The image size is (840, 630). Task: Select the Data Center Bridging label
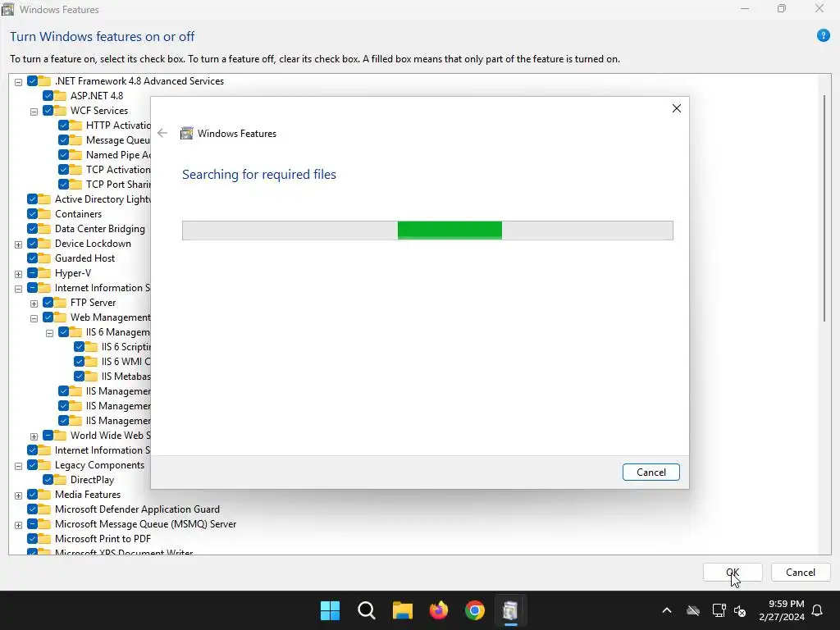pyautogui.click(x=99, y=228)
